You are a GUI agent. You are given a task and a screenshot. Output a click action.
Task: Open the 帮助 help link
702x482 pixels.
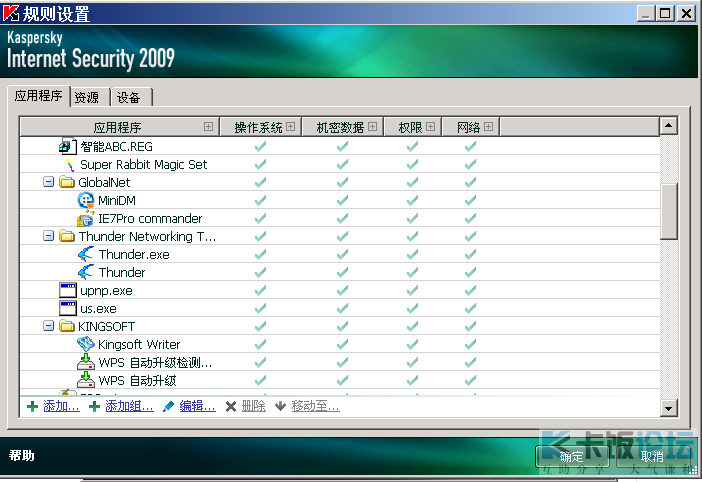point(21,456)
